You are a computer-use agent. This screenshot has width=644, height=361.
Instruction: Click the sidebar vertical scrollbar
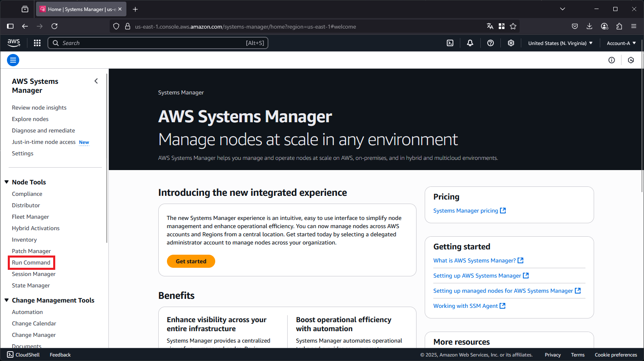tap(107, 158)
